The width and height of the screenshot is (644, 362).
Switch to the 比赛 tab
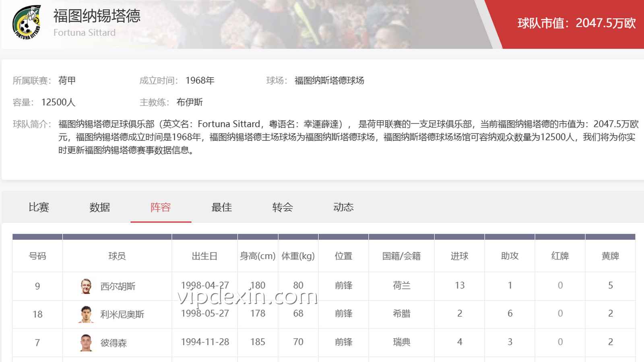coord(39,207)
